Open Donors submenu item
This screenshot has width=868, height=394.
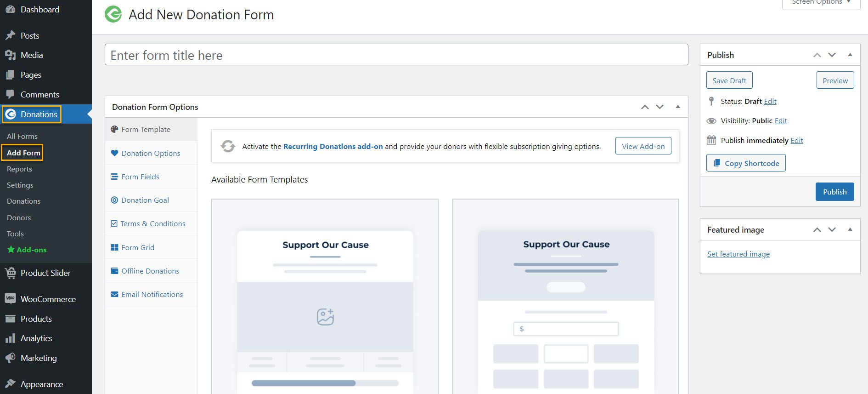19,217
